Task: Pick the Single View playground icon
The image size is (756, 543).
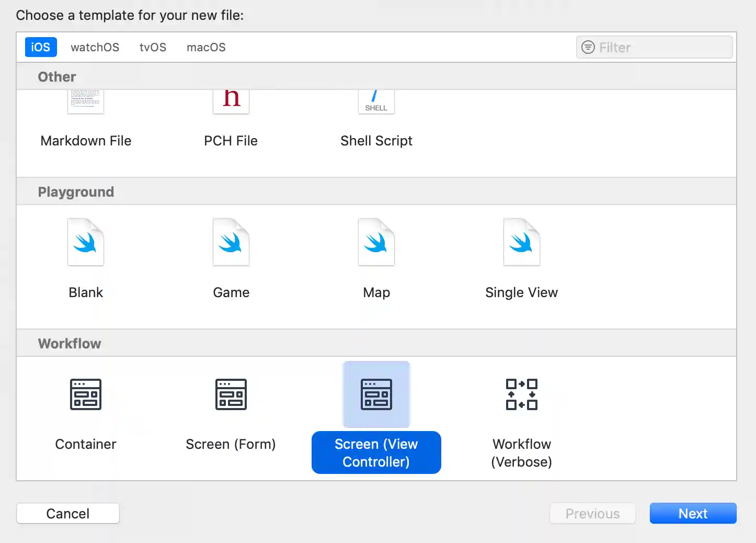Action: tap(521, 242)
